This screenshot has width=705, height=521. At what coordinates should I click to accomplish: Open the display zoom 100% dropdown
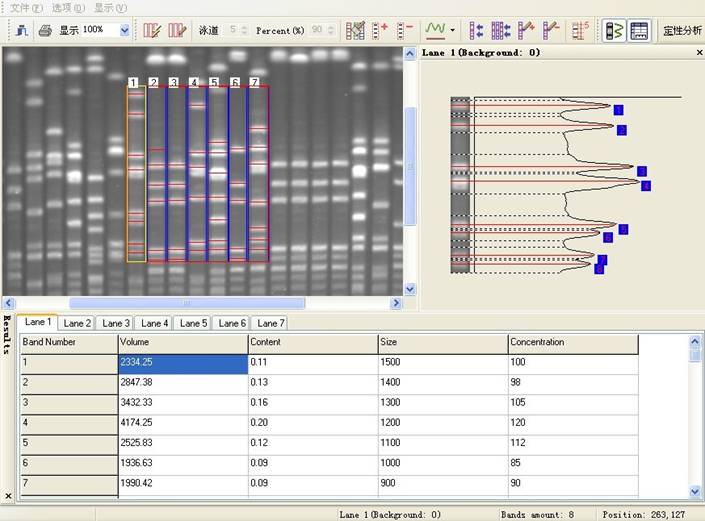[x=125, y=31]
